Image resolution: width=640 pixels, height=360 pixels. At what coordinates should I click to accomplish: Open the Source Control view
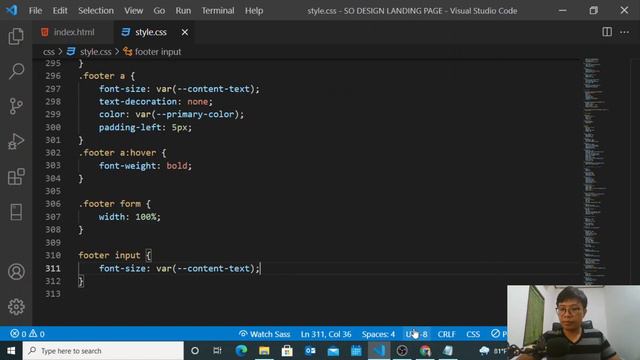coord(16,107)
